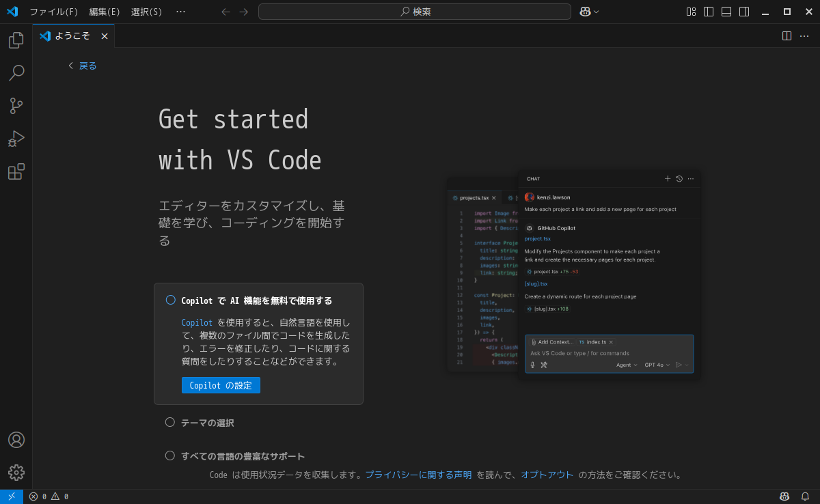820x504 pixels.
Task: Open the Search view in activity bar
Action: [16, 73]
